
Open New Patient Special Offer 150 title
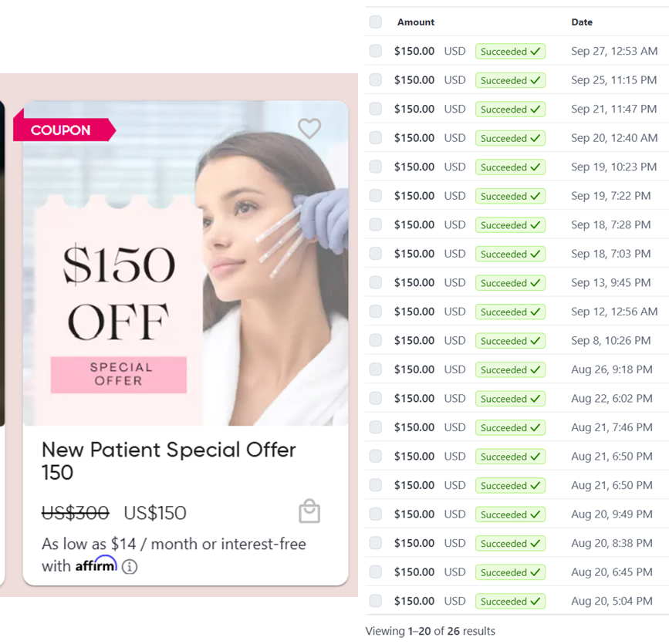coord(168,461)
